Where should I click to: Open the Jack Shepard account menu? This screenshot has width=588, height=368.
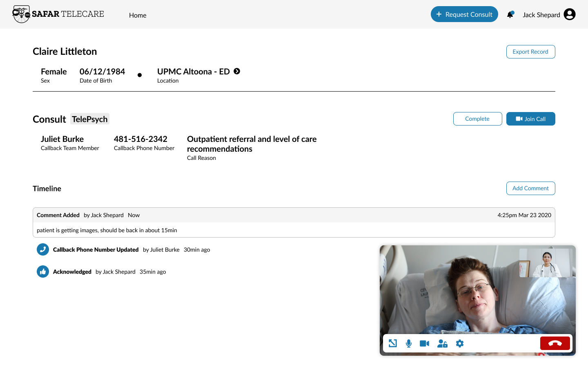tap(541, 14)
